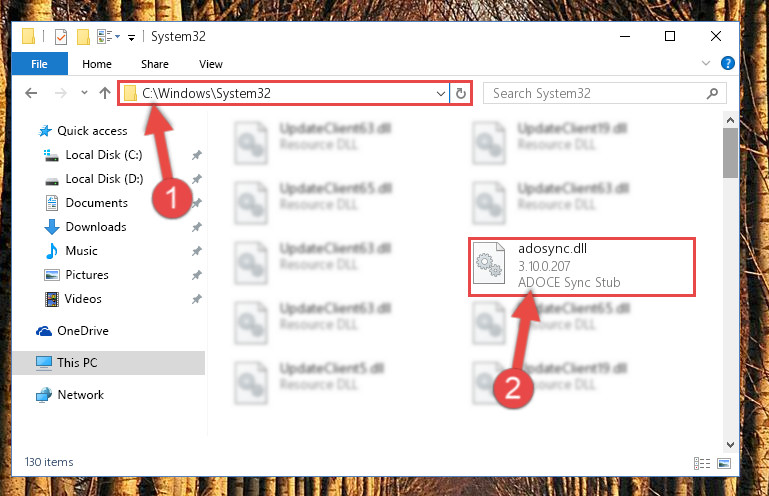Expand the address bar history dropdown

pos(440,93)
